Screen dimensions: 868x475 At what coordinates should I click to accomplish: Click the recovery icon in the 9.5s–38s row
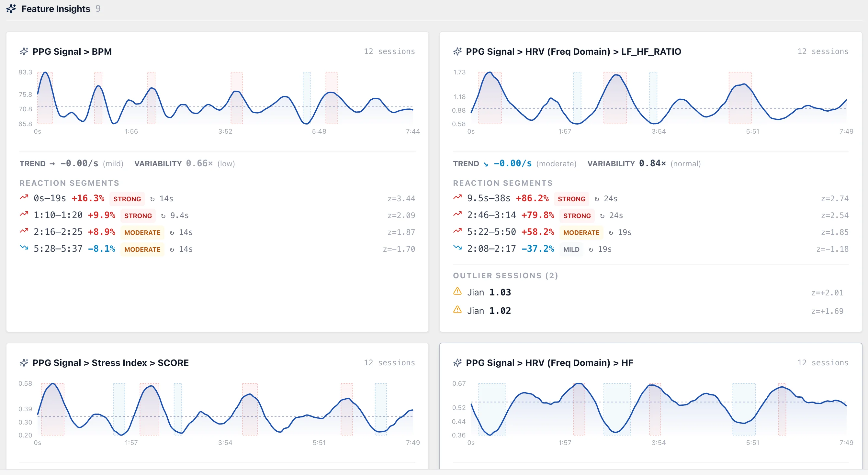tap(597, 199)
